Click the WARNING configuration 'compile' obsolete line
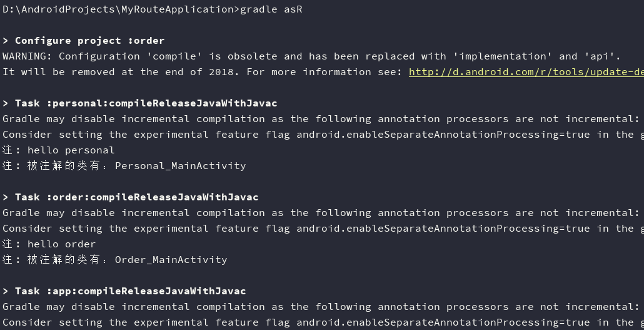The width and height of the screenshot is (644, 330). pos(311,56)
